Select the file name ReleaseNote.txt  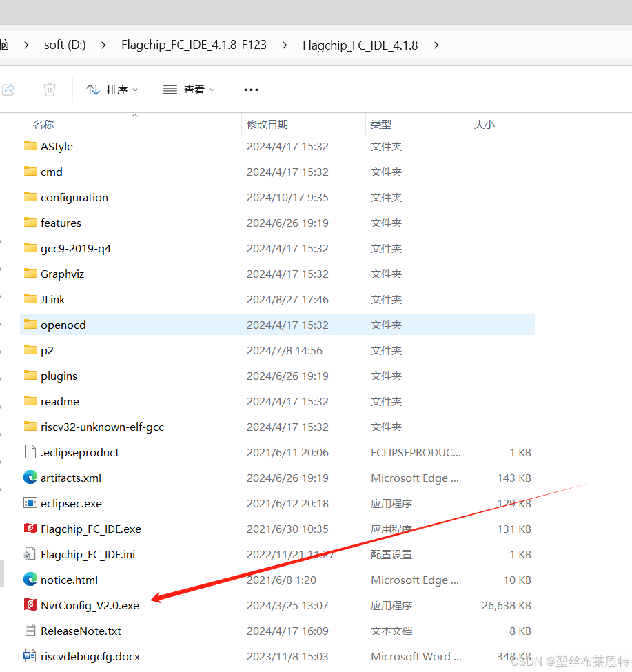(x=81, y=631)
